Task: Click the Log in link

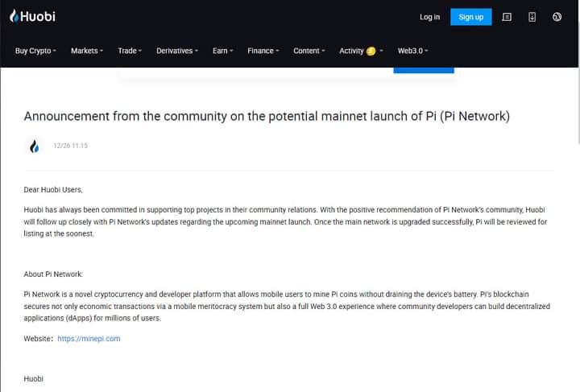Action: pyautogui.click(x=429, y=17)
